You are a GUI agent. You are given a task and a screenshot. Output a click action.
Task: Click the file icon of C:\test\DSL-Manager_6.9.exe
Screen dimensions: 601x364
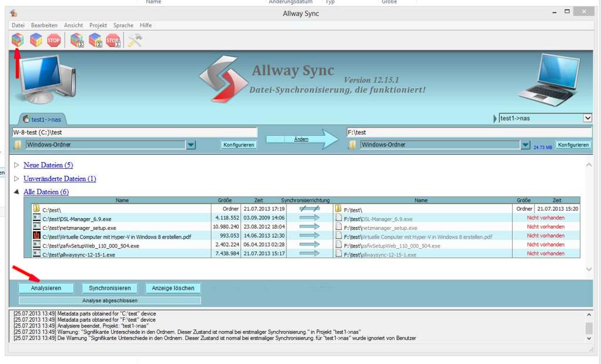click(x=37, y=218)
